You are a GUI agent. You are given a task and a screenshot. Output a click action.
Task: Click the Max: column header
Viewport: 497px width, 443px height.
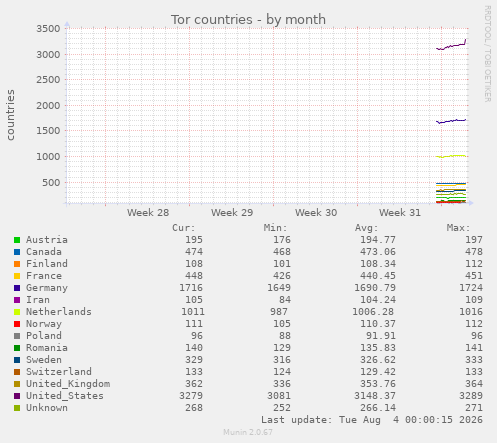(x=458, y=228)
